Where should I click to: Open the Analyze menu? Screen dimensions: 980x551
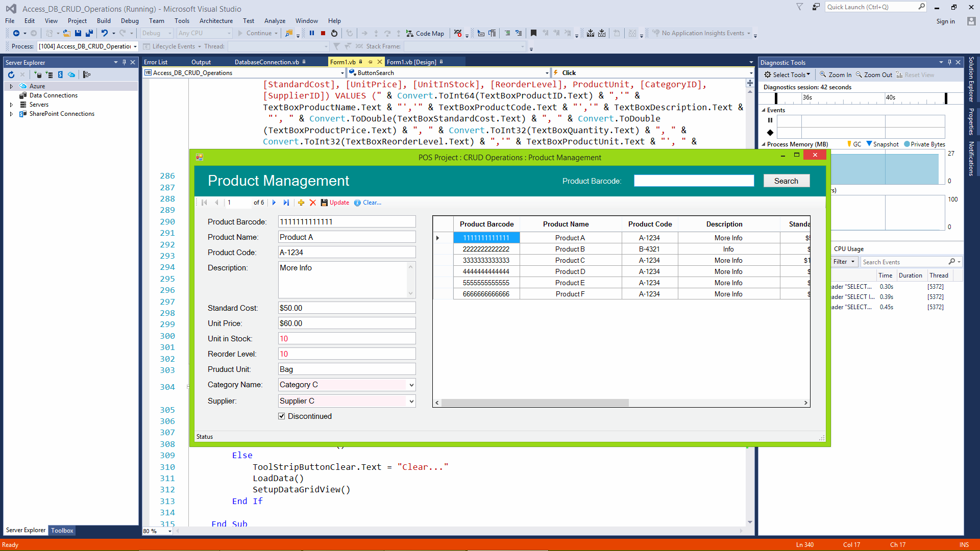point(275,21)
